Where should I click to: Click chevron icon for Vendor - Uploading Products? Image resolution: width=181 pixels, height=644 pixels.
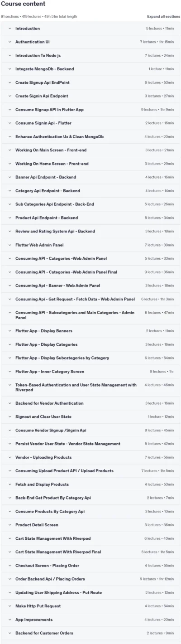tap(10, 457)
